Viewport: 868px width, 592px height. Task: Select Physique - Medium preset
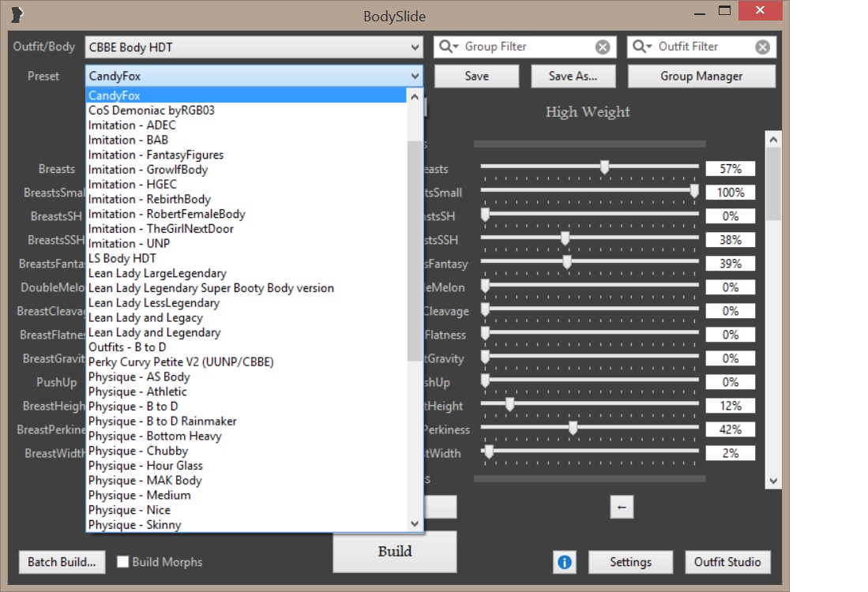tap(246, 495)
